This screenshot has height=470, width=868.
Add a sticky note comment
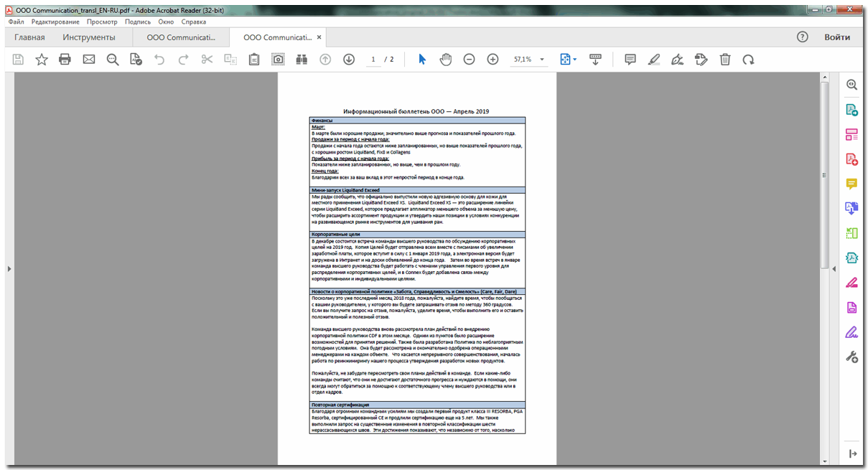pos(630,60)
